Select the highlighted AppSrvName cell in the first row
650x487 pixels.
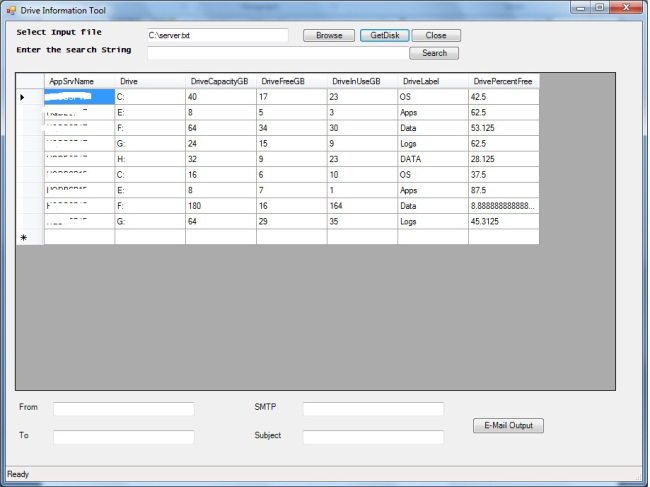(x=79, y=97)
